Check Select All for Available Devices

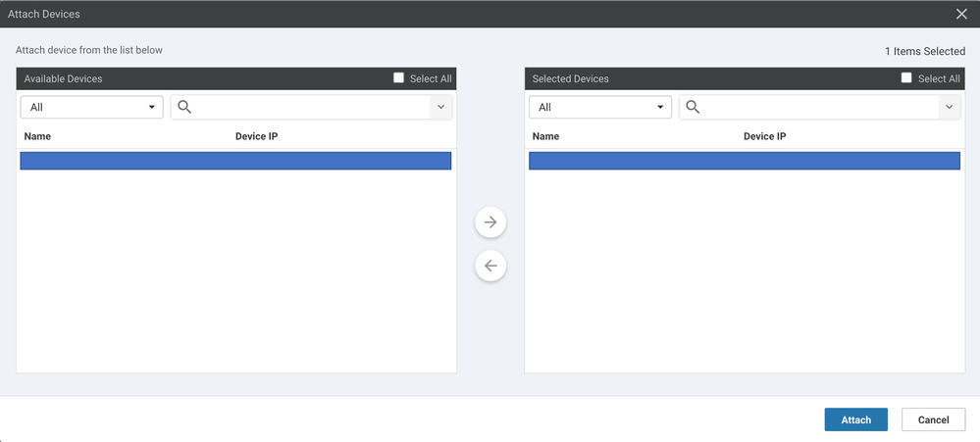[398, 78]
